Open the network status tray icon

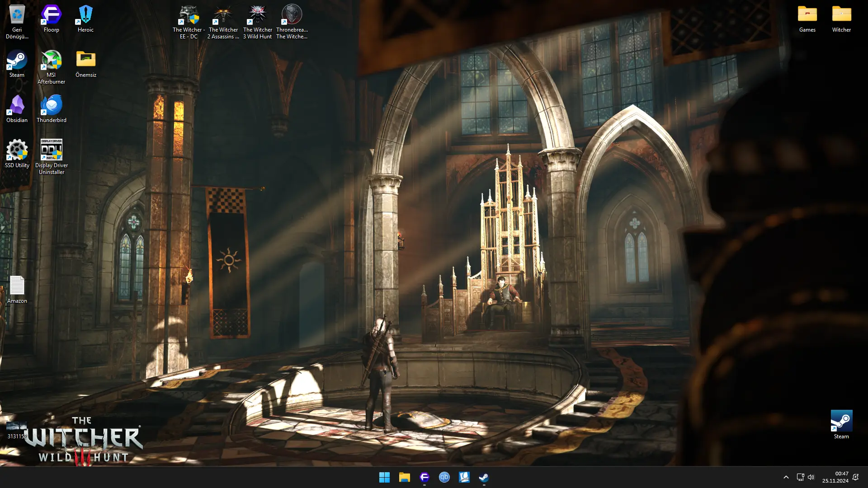coord(800,477)
